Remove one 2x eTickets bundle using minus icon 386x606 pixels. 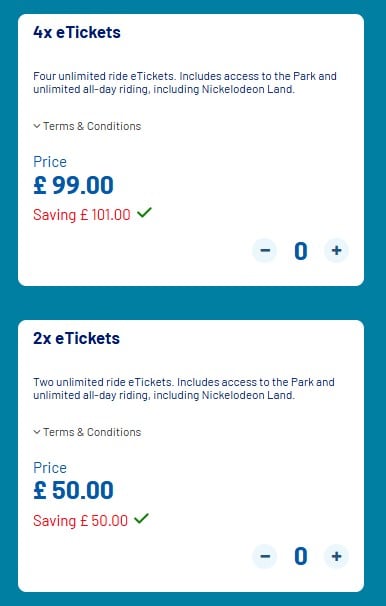coord(265,556)
